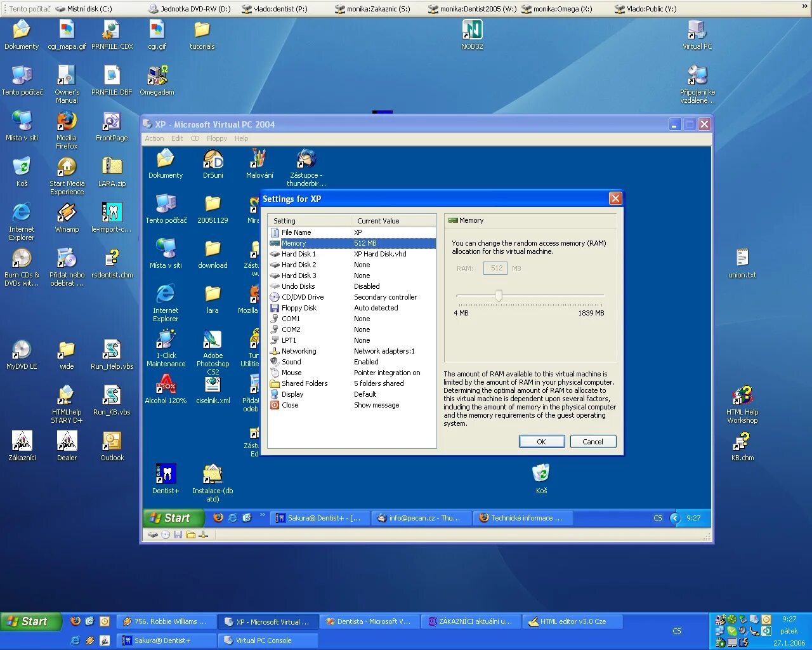Click Setting column header

(310, 221)
